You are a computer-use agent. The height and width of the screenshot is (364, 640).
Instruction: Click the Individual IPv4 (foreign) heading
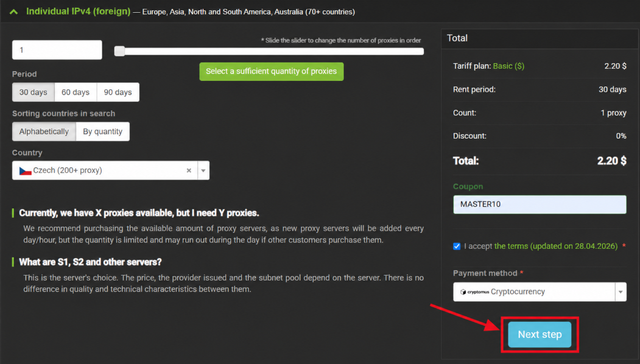point(79,12)
